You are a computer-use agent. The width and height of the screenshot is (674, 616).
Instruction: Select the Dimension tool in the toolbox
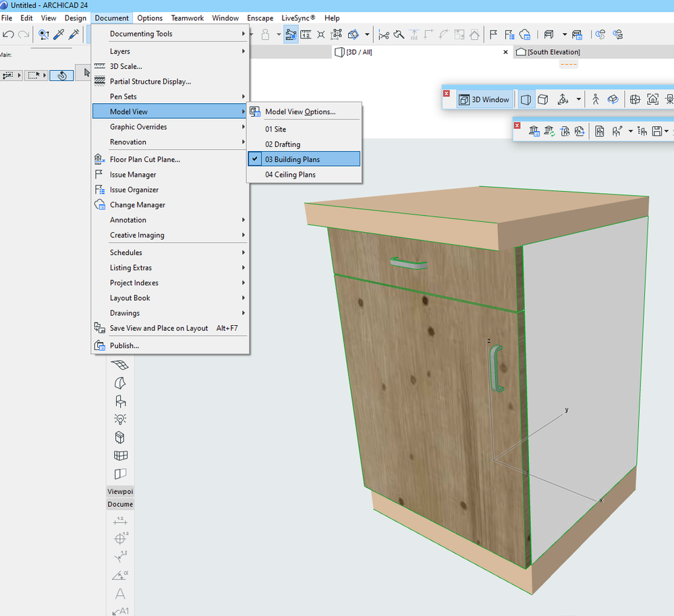pyautogui.click(x=120, y=520)
